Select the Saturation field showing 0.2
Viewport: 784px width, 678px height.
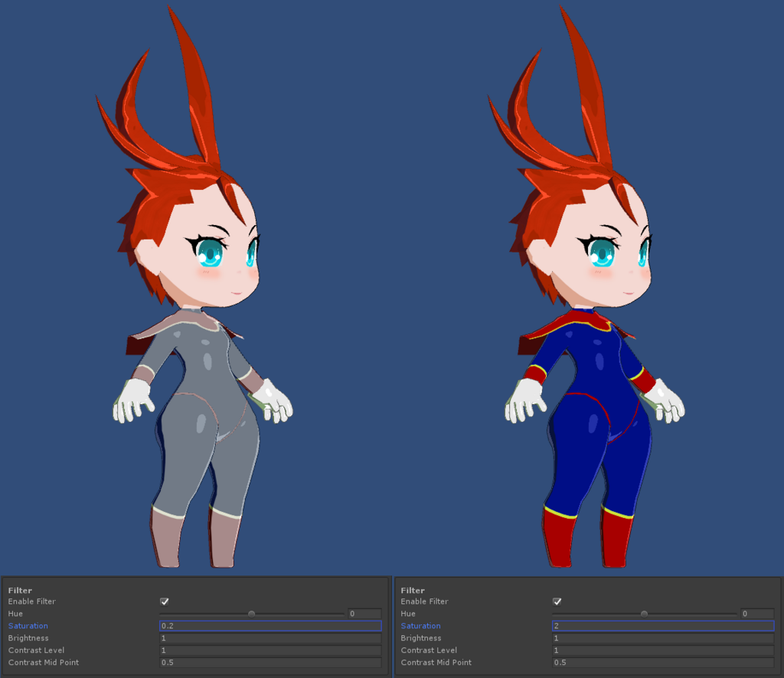[x=270, y=625]
